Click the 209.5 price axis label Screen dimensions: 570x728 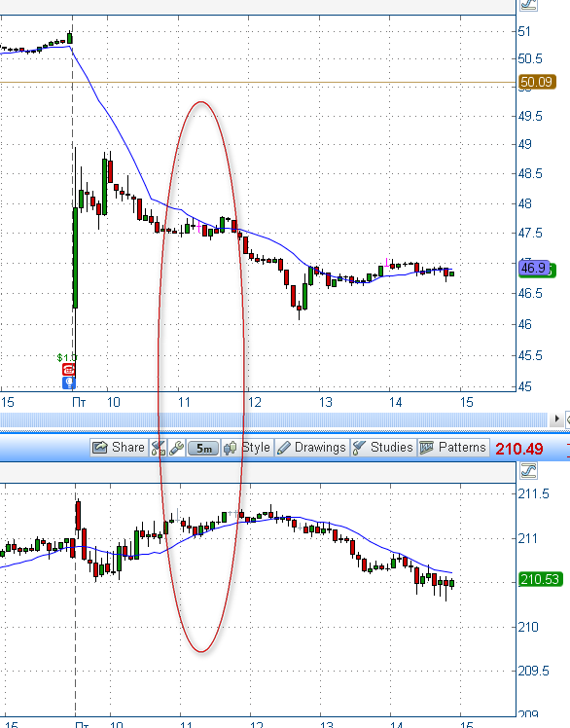click(533, 671)
